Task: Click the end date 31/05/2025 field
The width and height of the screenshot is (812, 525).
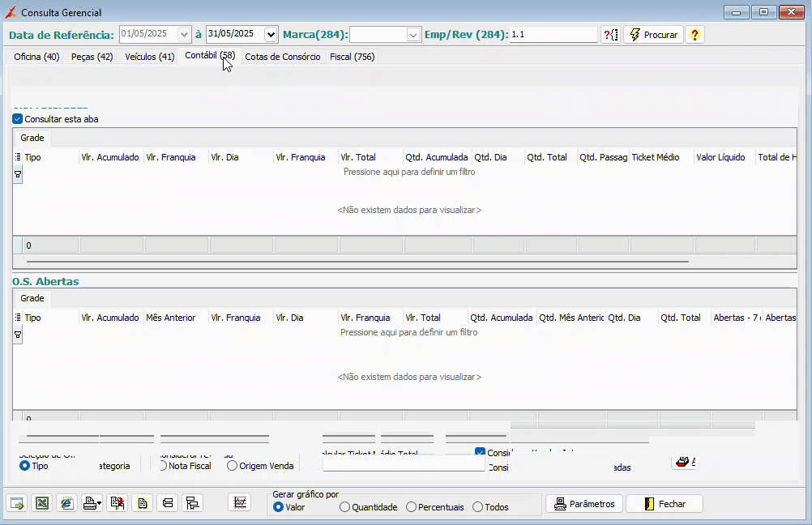Action: (x=235, y=35)
